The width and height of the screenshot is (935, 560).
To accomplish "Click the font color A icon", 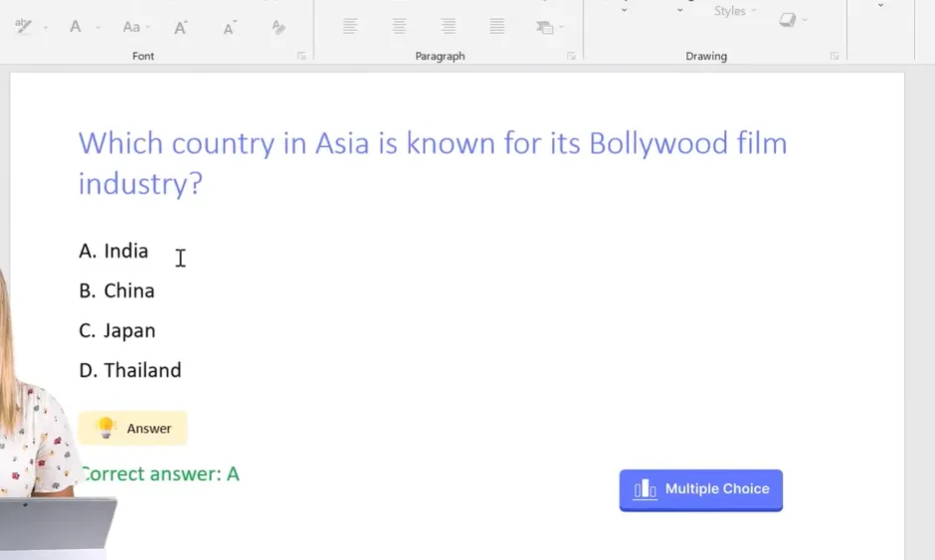I will pos(76,27).
